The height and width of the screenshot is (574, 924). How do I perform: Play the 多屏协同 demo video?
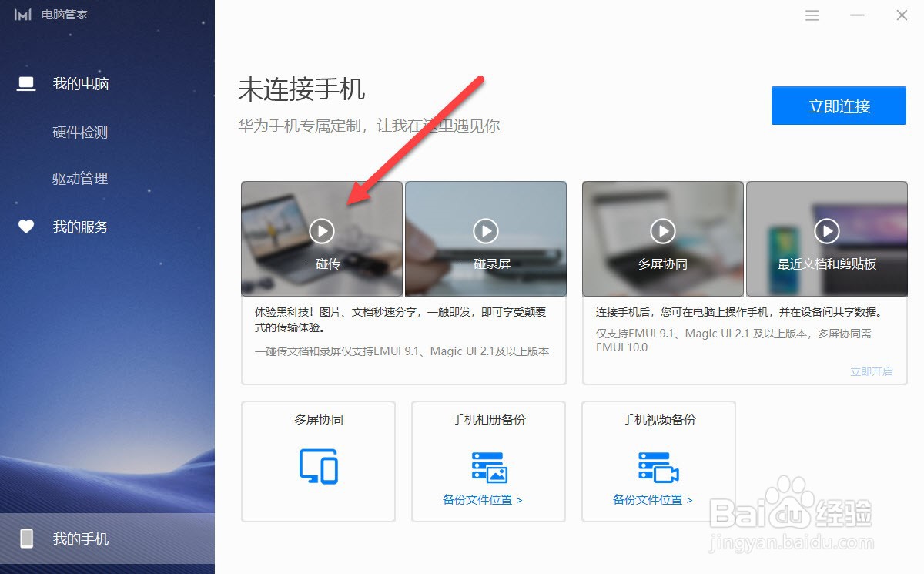(663, 230)
